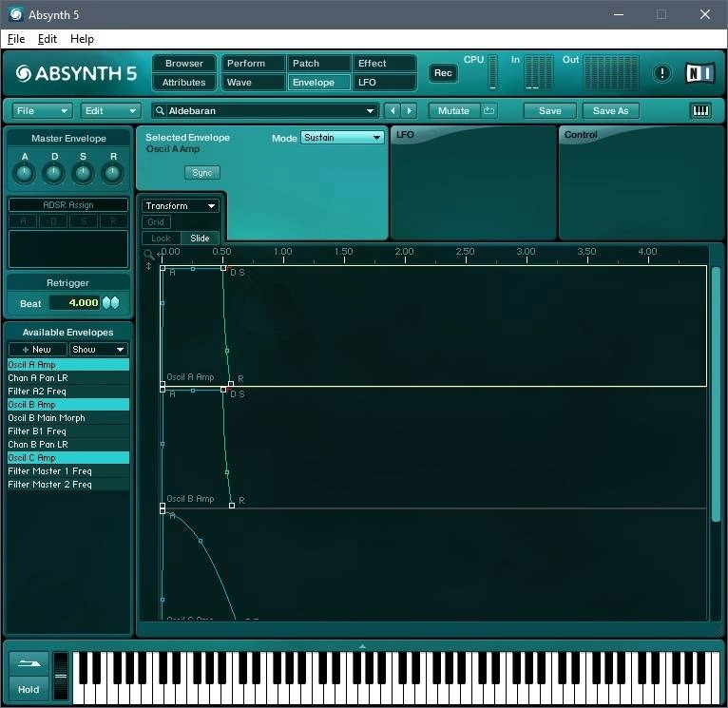Screen dimensions: 728x708
Task: Turn the Master Envelope S knob
Action: coord(83,174)
